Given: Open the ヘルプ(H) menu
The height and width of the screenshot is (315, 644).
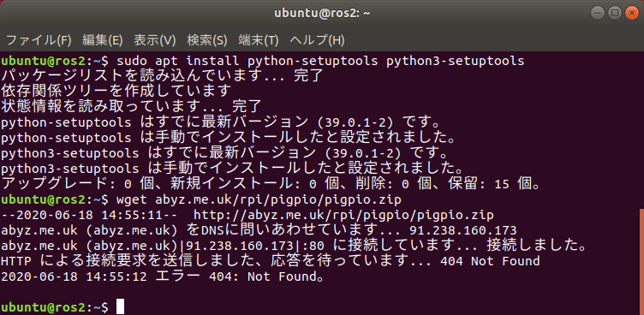Looking at the screenshot, I should [317, 40].
